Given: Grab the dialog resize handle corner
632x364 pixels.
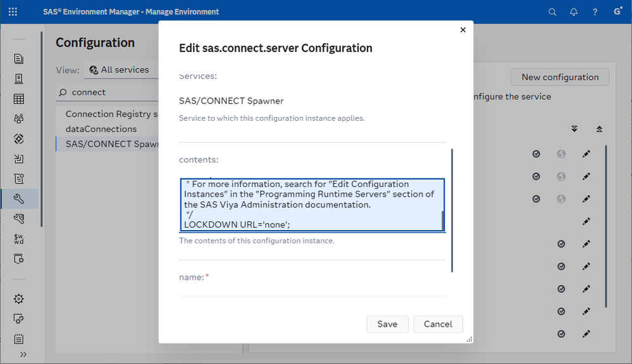Looking at the screenshot, I should point(469,339).
